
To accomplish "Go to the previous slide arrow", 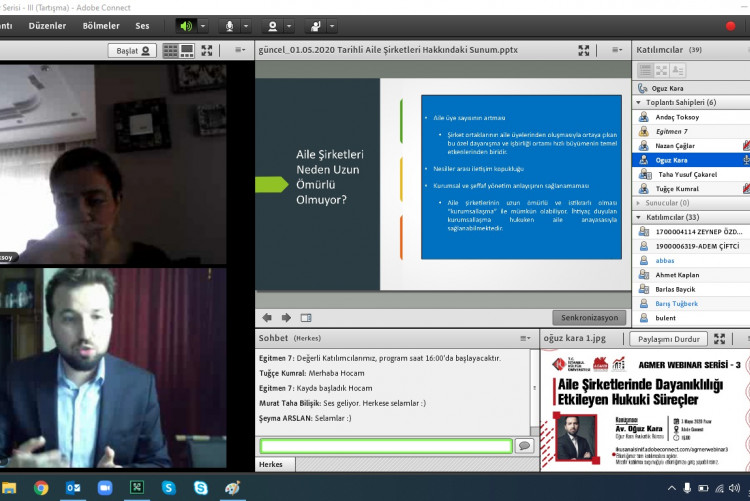I will pyautogui.click(x=267, y=317).
